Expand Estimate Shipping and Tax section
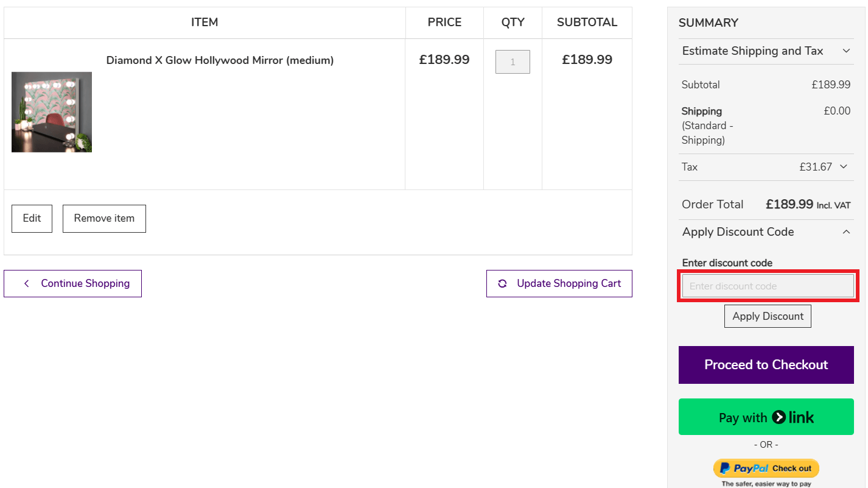This screenshot has height=488, width=868. 766,51
